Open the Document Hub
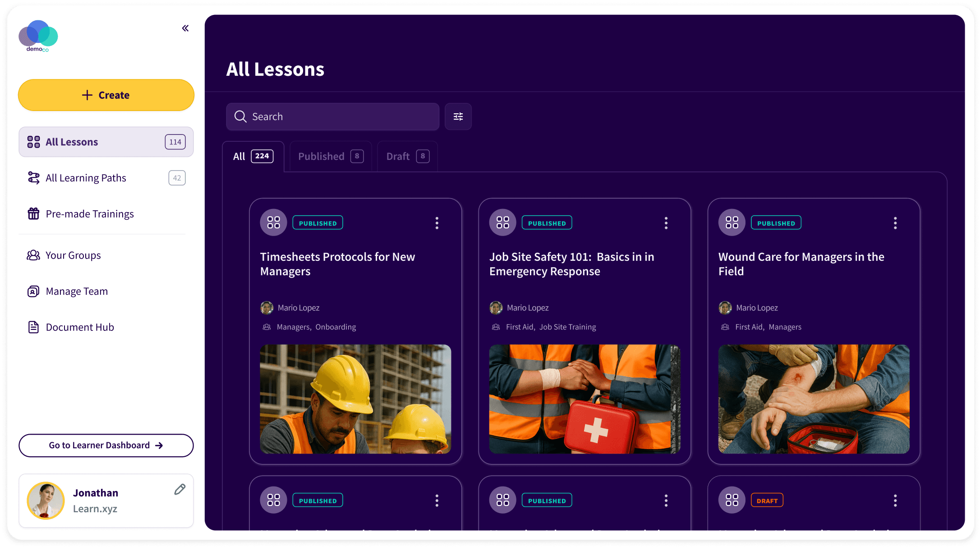The image size is (980, 547). tap(79, 327)
